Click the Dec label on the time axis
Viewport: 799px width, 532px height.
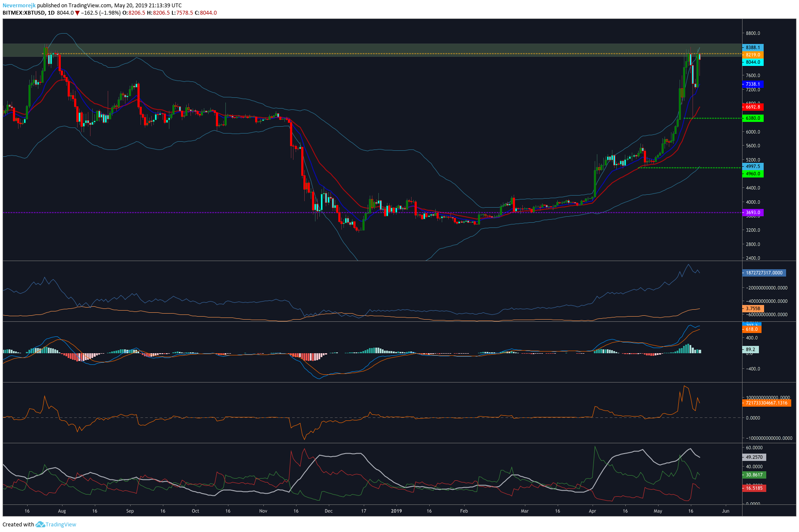coord(328,511)
